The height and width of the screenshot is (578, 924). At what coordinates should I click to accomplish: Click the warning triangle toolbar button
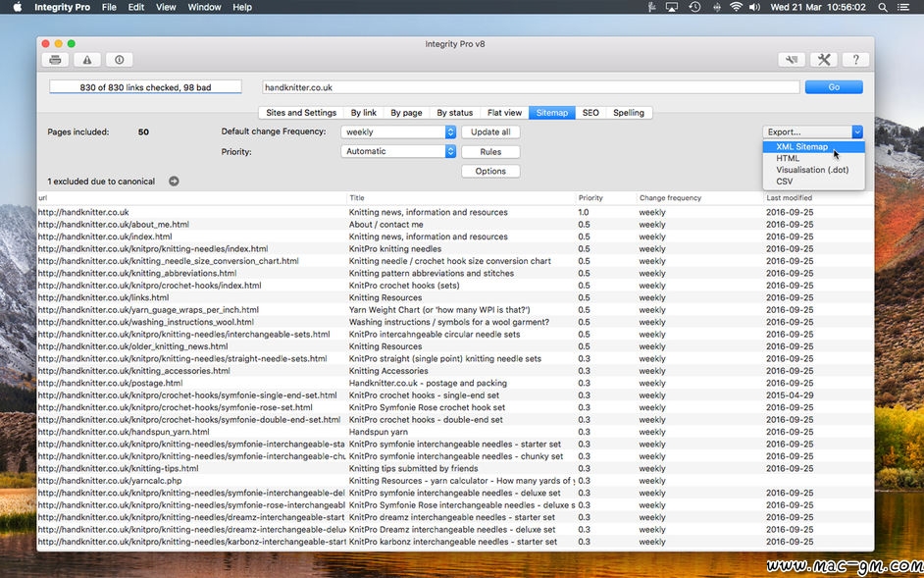87,60
